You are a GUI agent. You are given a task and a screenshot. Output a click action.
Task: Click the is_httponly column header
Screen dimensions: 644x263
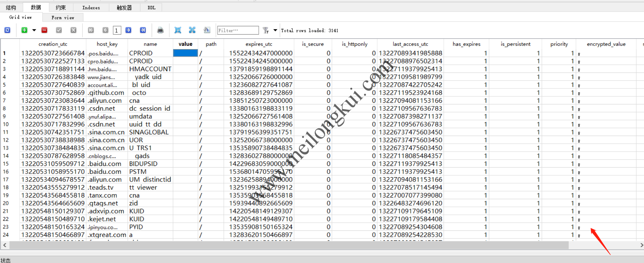(355, 44)
